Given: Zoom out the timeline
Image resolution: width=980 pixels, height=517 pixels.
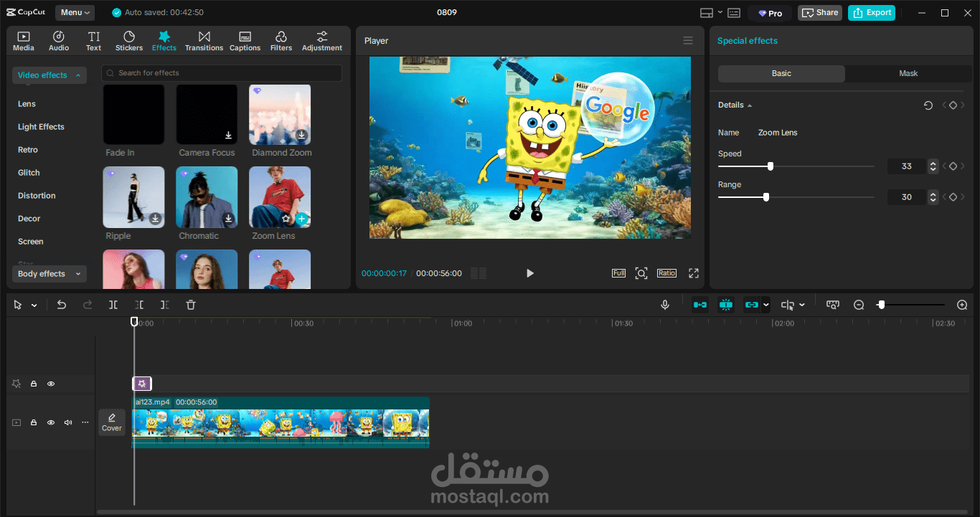Looking at the screenshot, I should [x=859, y=305].
